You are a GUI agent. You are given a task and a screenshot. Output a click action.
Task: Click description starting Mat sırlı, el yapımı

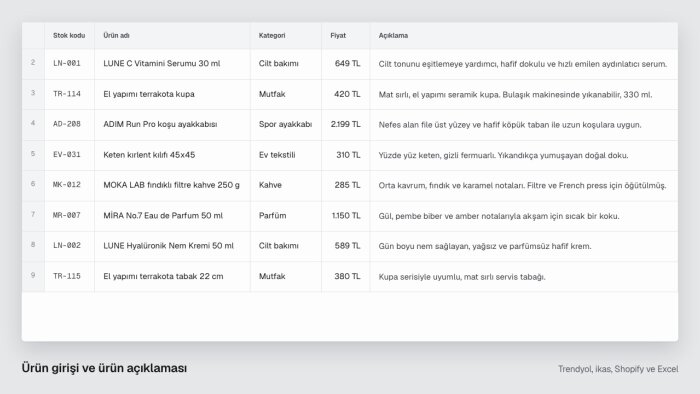click(x=524, y=94)
